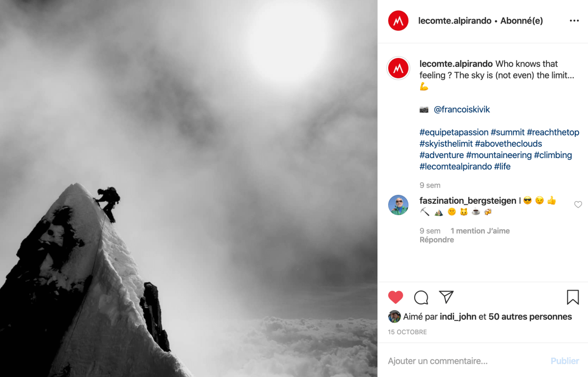Open the caption's lecomte.alpirando avatar
The height and width of the screenshot is (377, 588).
pyautogui.click(x=398, y=68)
